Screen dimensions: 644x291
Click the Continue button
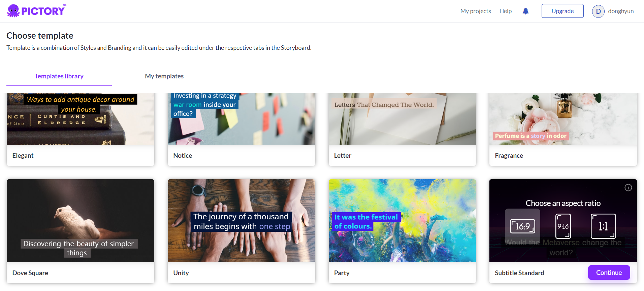point(609,272)
